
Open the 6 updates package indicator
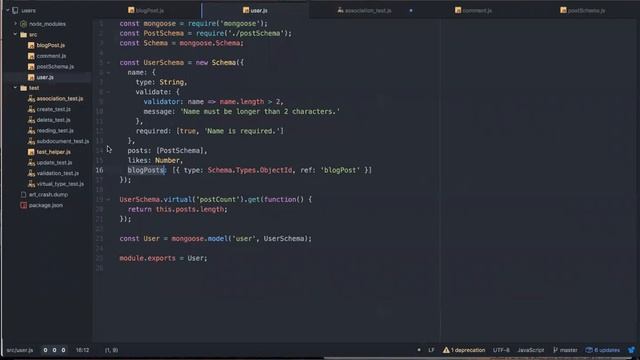click(602, 350)
